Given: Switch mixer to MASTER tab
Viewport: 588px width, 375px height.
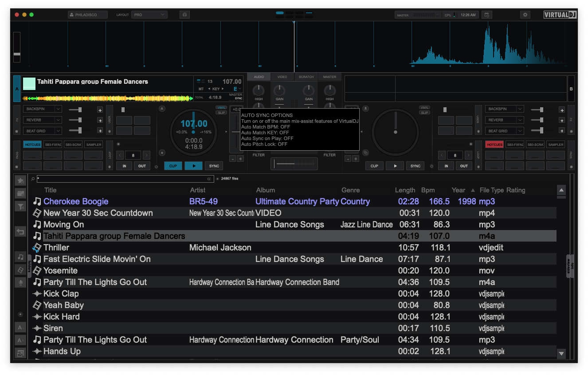Looking at the screenshot, I should [x=329, y=77].
